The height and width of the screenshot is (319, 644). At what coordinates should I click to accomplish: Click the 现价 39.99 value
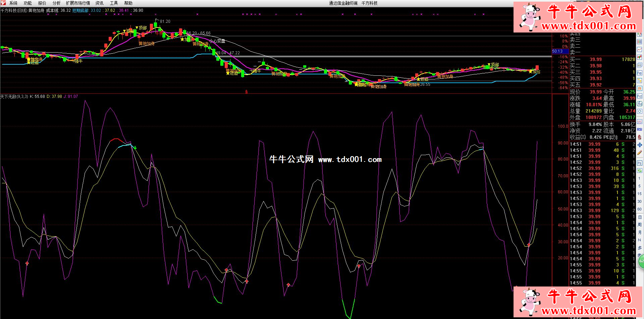coord(596,92)
